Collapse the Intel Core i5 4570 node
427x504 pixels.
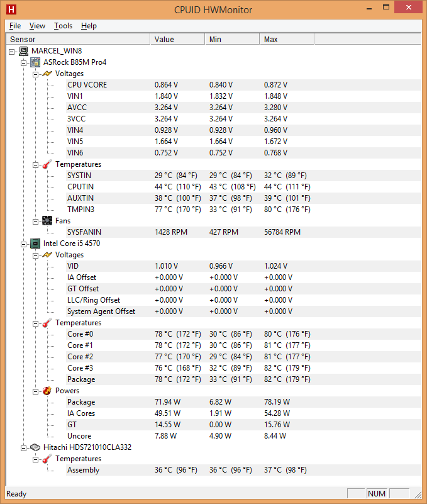[x=23, y=244]
